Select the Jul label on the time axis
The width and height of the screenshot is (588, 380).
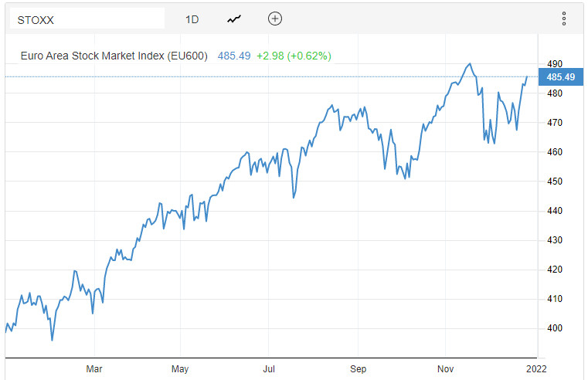point(269,368)
